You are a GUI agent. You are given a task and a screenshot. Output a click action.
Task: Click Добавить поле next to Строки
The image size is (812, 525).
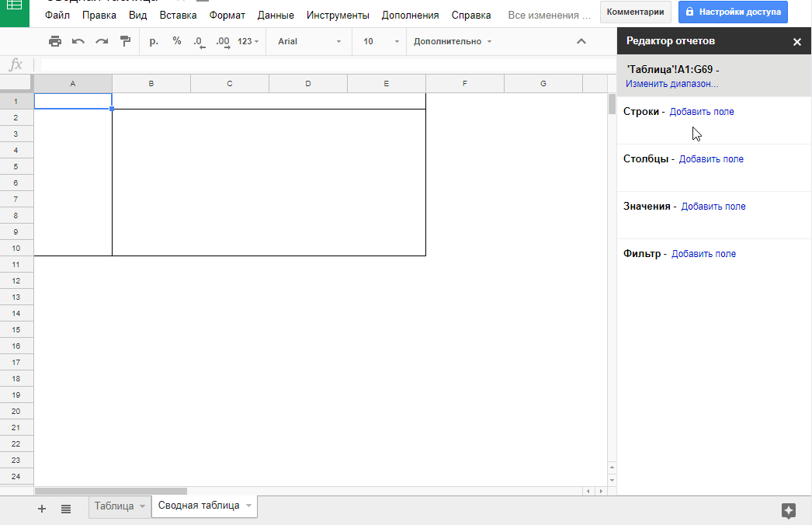pos(702,112)
